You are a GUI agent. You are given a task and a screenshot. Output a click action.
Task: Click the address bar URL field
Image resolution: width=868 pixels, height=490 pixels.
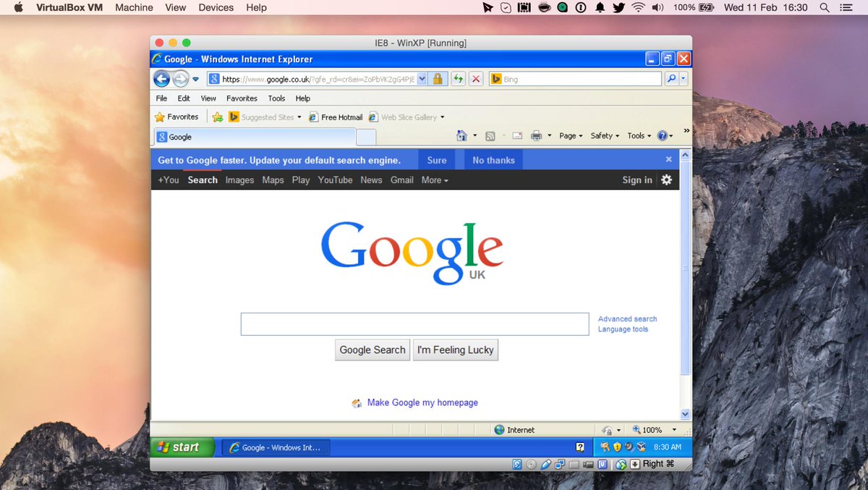click(x=311, y=80)
